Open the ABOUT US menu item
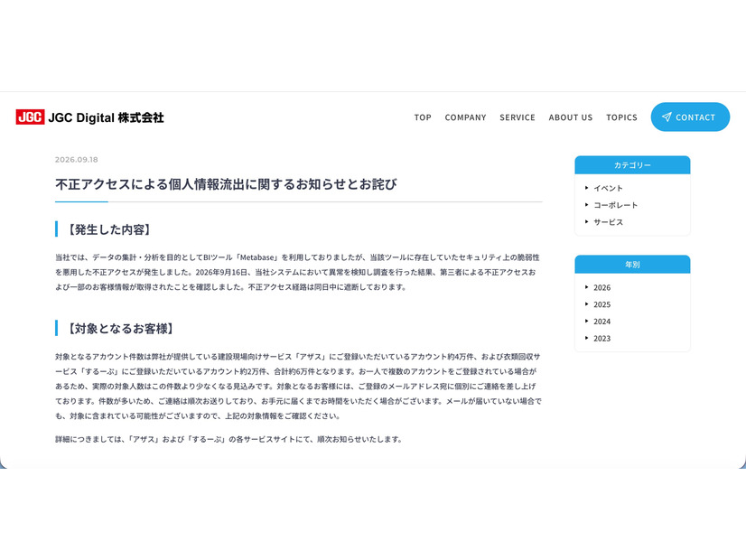Image resolution: width=746 pixels, height=560 pixels. pyautogui.click(x=571, y=117)
